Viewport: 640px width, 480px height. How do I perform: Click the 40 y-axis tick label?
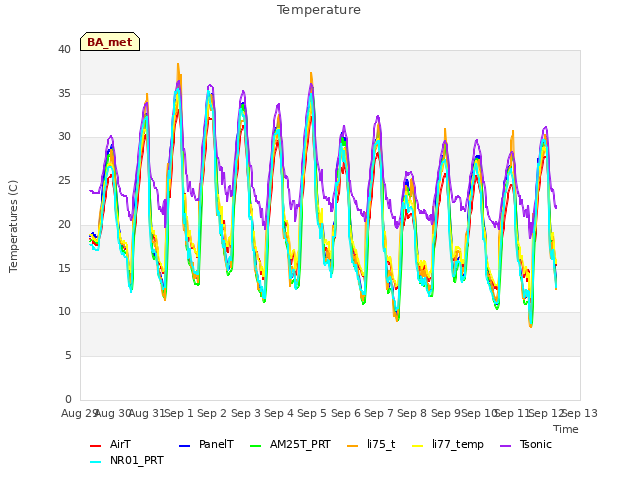tap(64, 49)
